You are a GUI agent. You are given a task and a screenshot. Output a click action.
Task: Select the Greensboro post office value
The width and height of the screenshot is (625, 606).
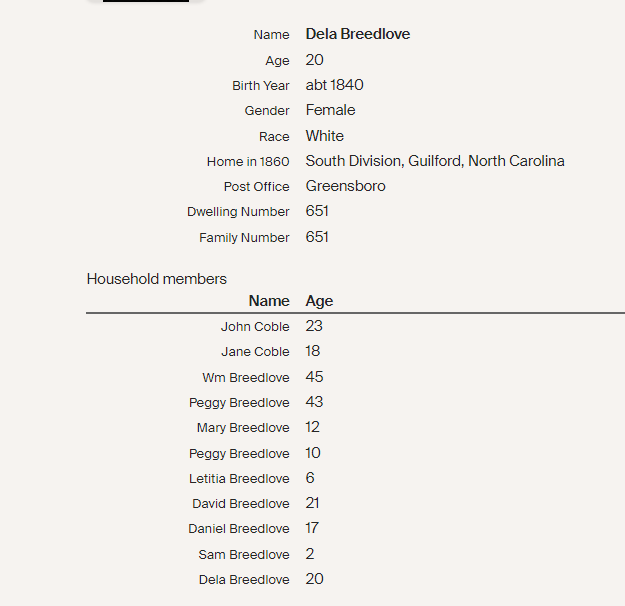pos(346,186)
